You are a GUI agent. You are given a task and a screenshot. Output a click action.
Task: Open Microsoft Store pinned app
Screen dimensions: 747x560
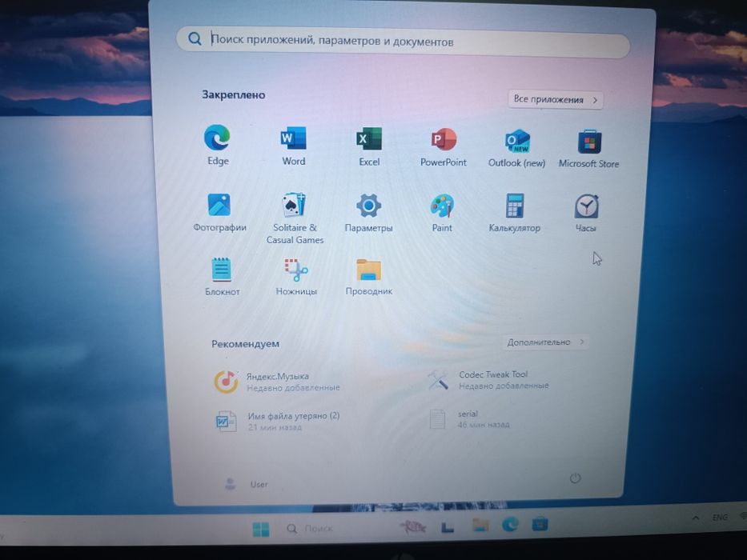588,149
